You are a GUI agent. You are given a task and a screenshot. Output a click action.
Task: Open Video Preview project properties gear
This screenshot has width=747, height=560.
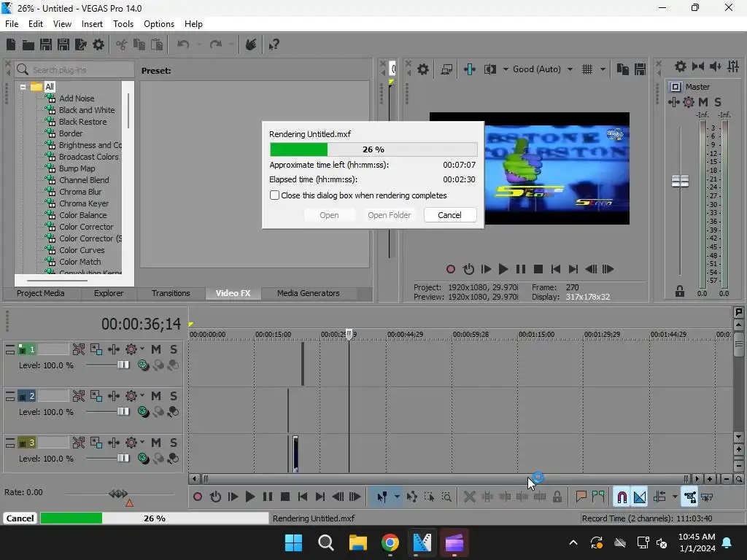422,69
